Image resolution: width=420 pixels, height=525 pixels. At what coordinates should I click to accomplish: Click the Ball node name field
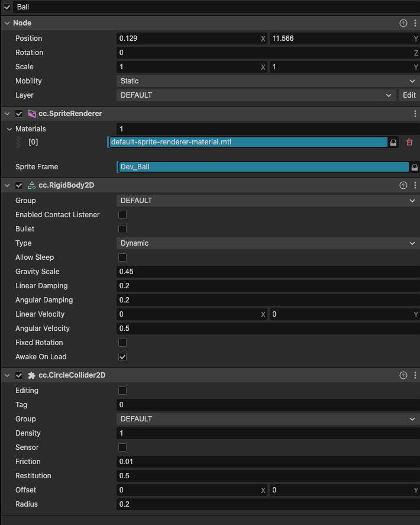(x=216, y=7)
